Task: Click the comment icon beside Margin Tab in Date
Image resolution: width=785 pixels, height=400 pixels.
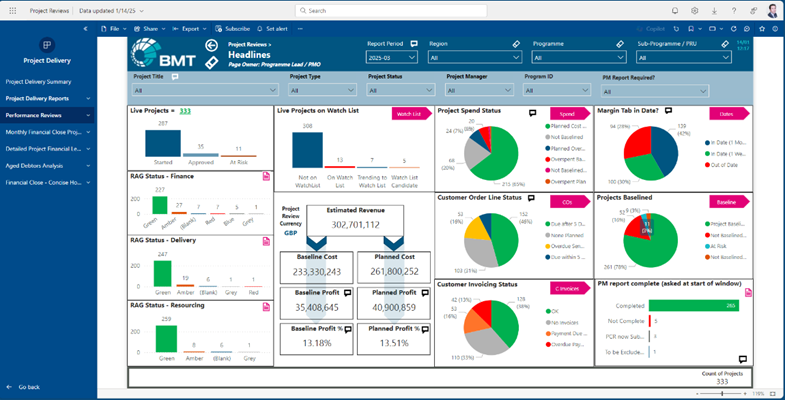Action: pyautogui.click(x=667, y=110)
